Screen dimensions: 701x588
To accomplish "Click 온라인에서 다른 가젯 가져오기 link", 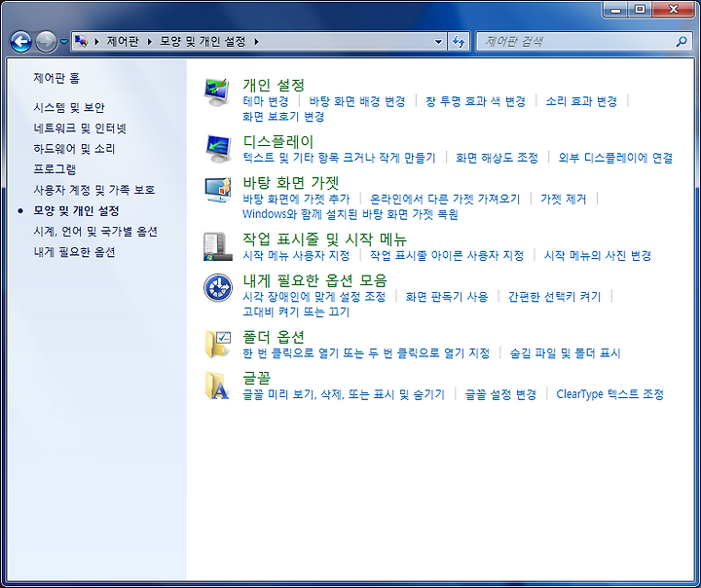I will (445, 199).
